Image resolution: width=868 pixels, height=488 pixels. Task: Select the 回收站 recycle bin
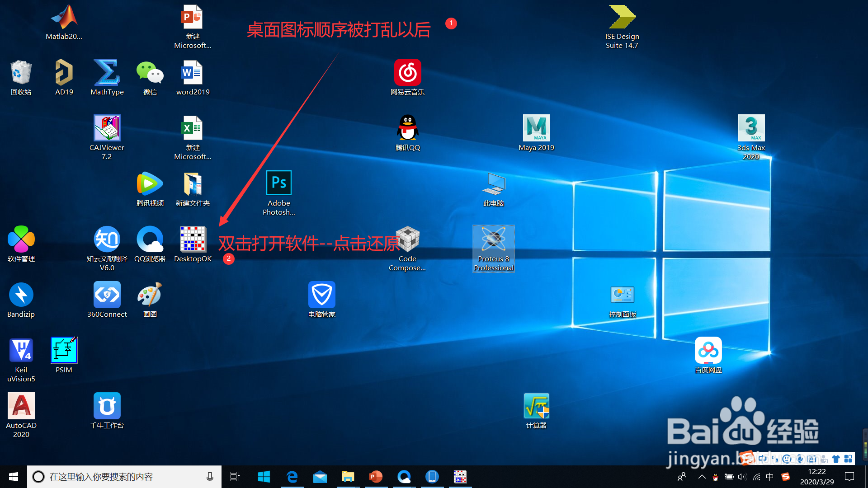(x=21, y=73)
